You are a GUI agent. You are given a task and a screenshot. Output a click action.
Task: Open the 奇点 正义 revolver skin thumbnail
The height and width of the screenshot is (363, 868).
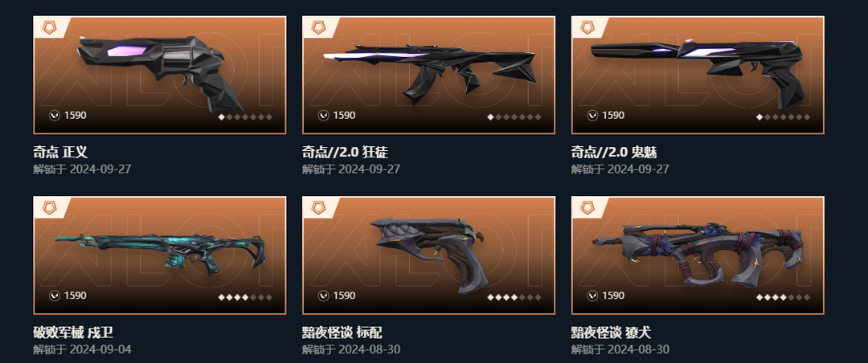(x=159, y=75)
